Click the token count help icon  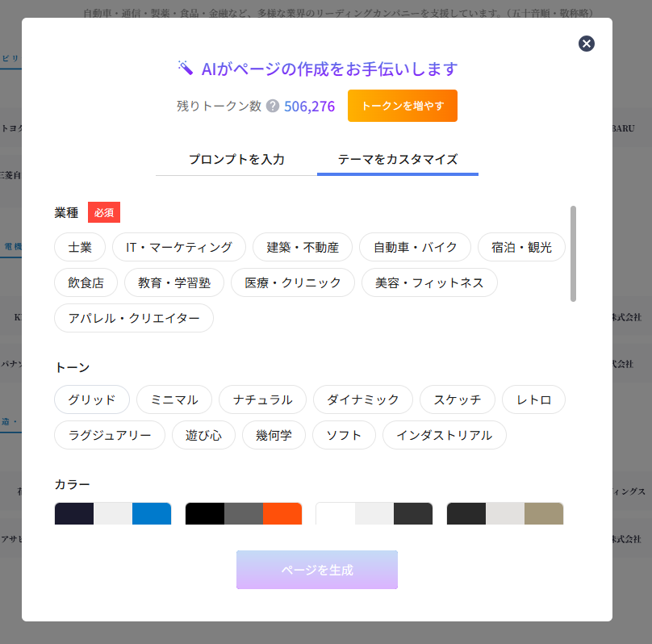pyautogui.click(x=273, y=106)
